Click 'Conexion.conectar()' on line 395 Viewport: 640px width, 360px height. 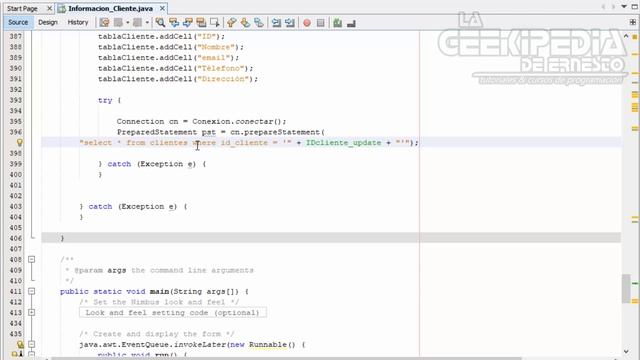(239, 121)
